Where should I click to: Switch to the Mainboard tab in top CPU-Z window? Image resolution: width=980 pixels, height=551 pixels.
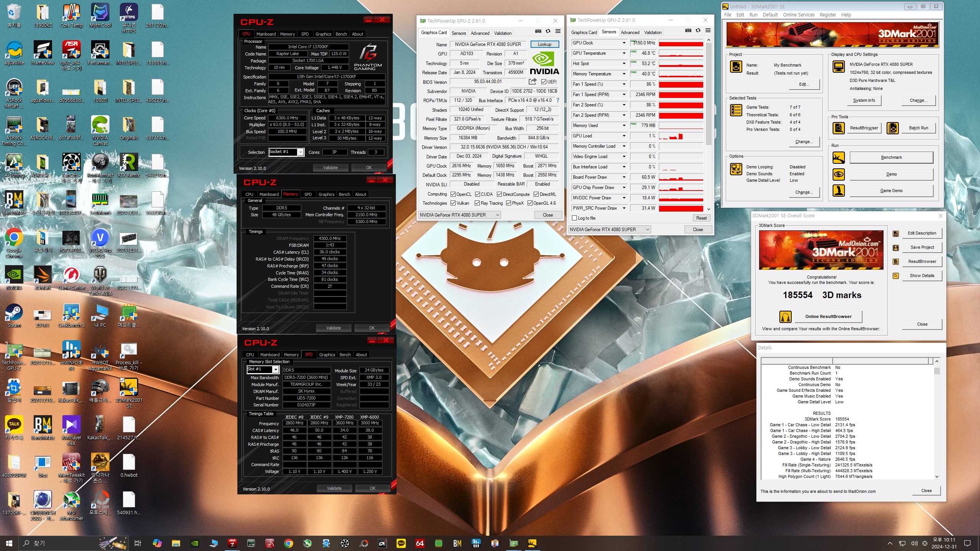266,34
